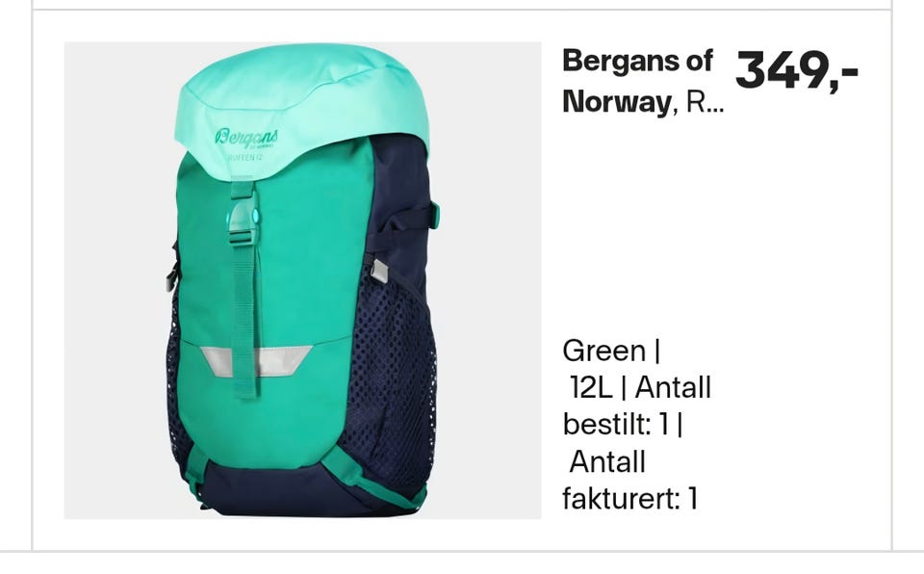Click the front buckle clip on the backpack
The width and height of the screenshot is (924, 574).
pyautogui.click(x=244, y=222)
